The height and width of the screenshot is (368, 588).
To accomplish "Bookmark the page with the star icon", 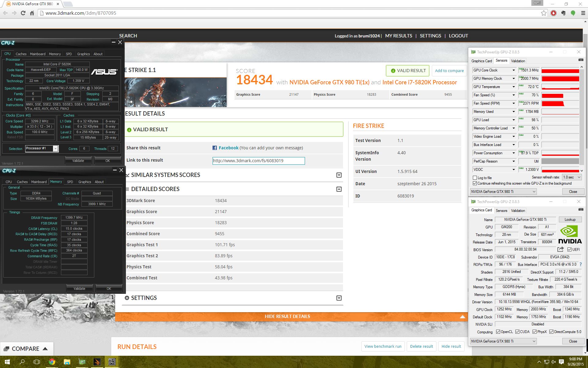I will coord(544,13).
